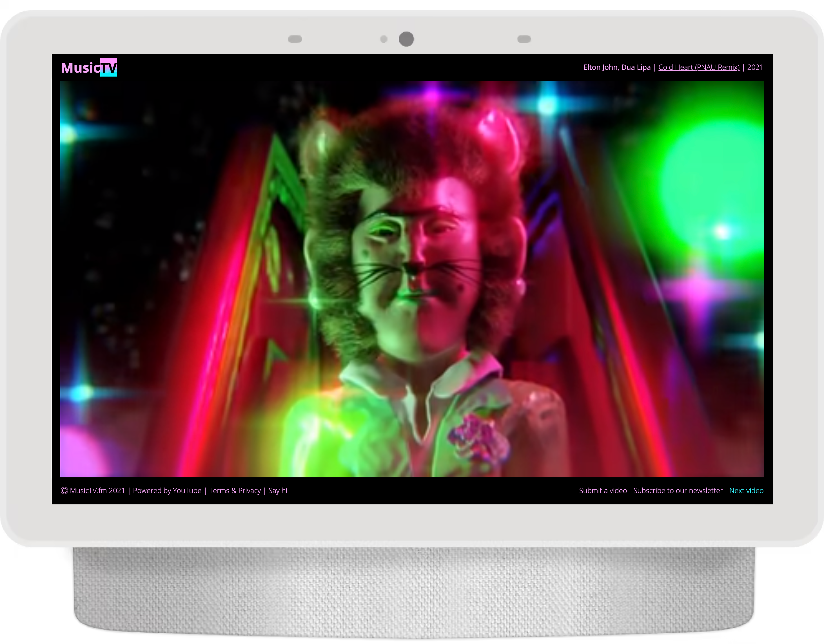Click the MusicTV.fm 2021 footer text
Image resolution: width=824 pixels, height=644 pixels.
[x=97, y=491]
